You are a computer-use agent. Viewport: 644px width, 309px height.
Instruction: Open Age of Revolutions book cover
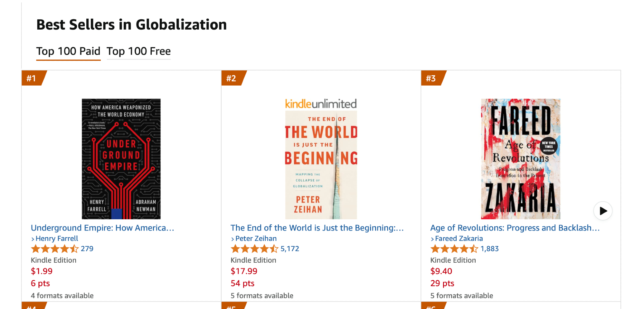point(521,159)
